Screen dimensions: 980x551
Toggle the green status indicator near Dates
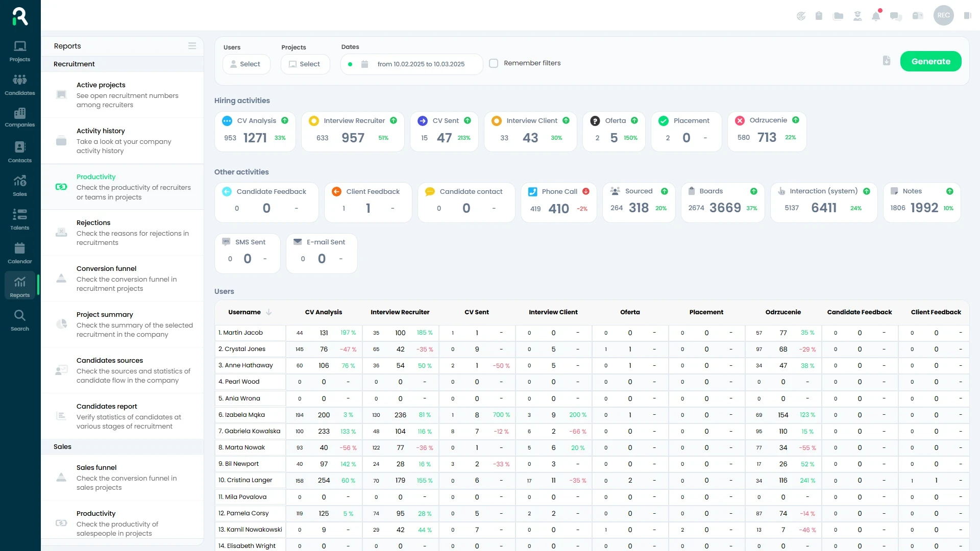pyautogui.click(x=350, y=64)
